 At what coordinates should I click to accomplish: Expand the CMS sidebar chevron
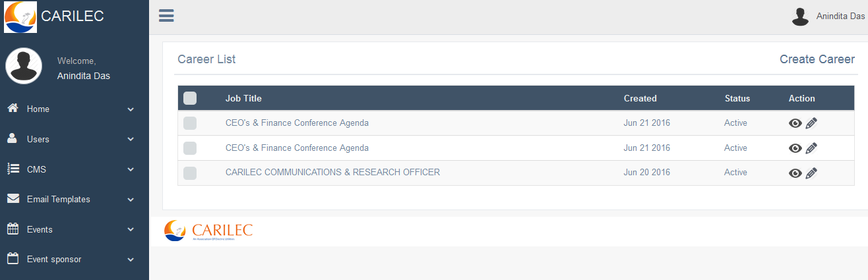pos(131,170)
